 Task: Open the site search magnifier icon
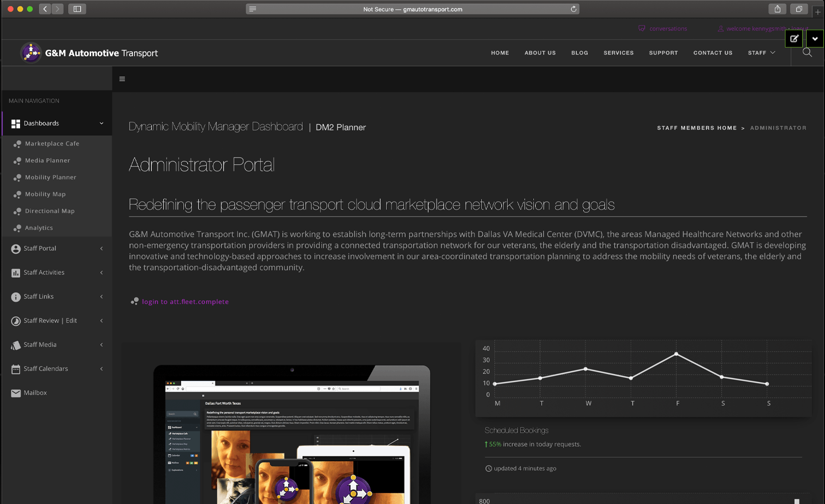[x=807, y=53]
